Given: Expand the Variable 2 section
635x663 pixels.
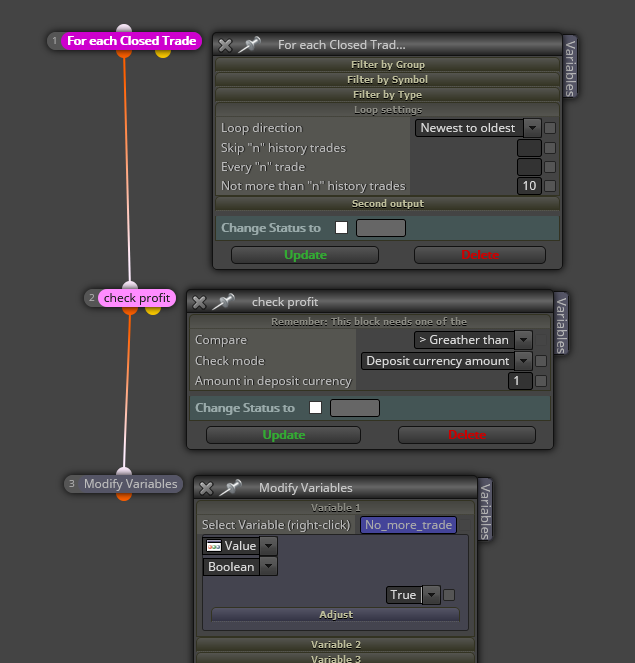Looking at the screenshot, I should pyautogui.click(x=336, y=644).
